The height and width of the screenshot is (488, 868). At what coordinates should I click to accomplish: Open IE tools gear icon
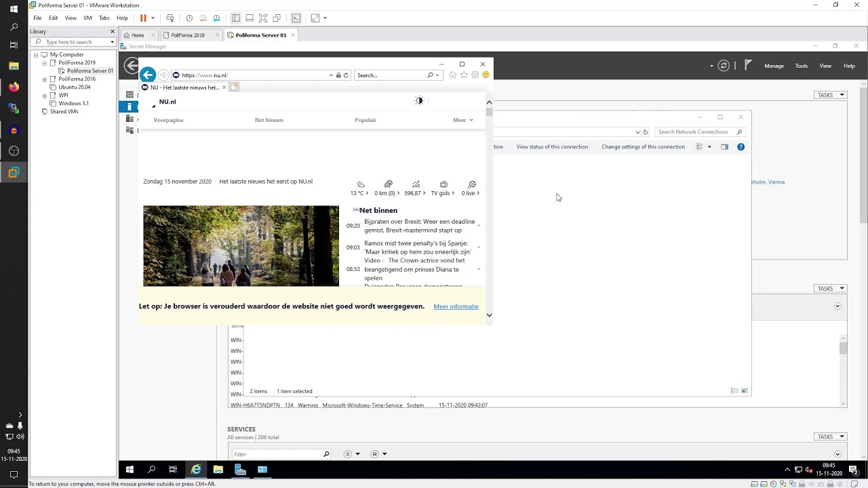tap(475, 75)
